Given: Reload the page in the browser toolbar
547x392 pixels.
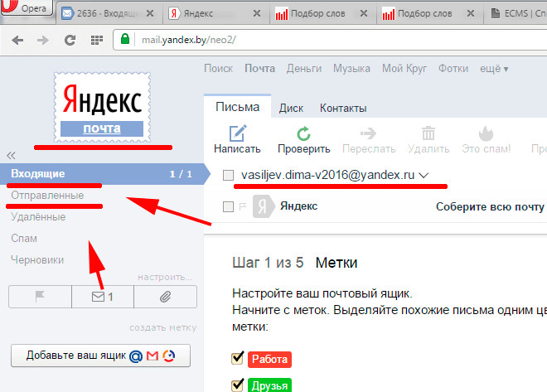Looking at the screenshot, I should point(70,41).
